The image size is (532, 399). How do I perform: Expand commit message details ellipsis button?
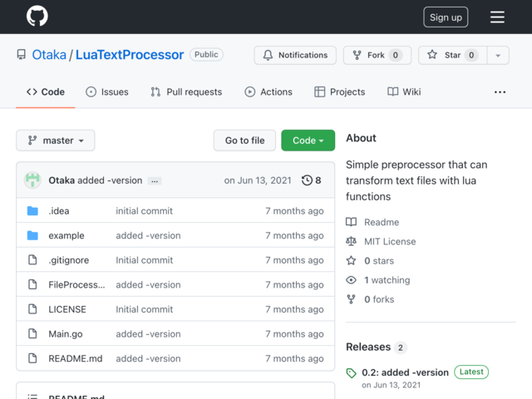click(x=155, y=181)
